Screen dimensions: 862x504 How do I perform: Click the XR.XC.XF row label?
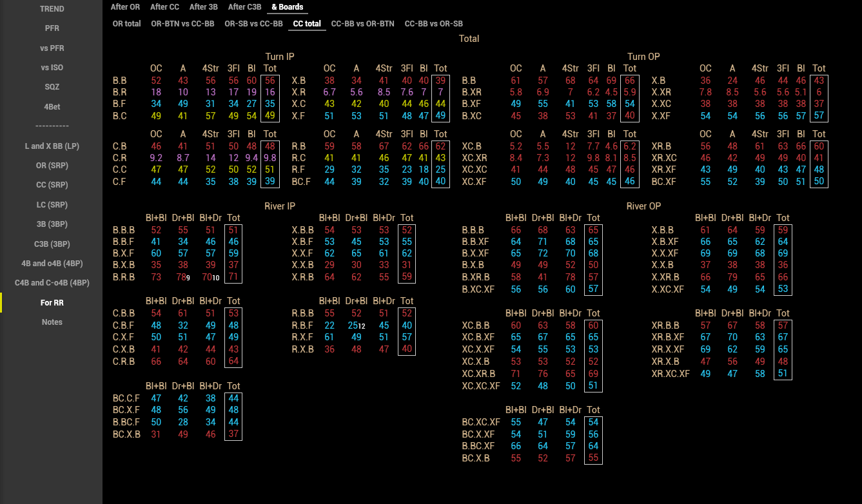671,374
